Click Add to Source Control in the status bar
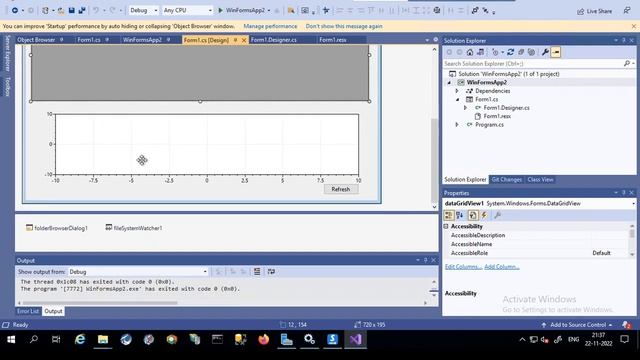 click(x=578, y=325)
